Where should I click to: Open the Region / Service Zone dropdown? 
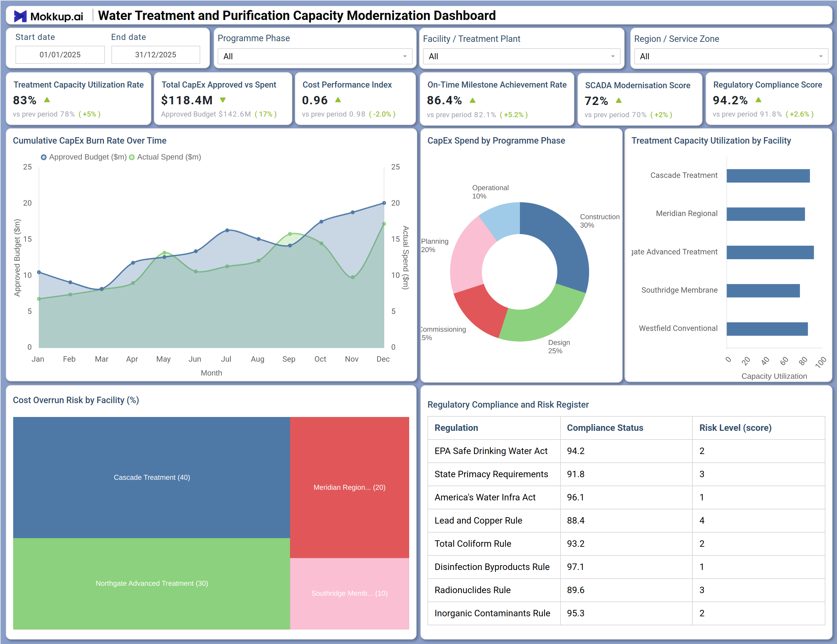coord(731,56)
